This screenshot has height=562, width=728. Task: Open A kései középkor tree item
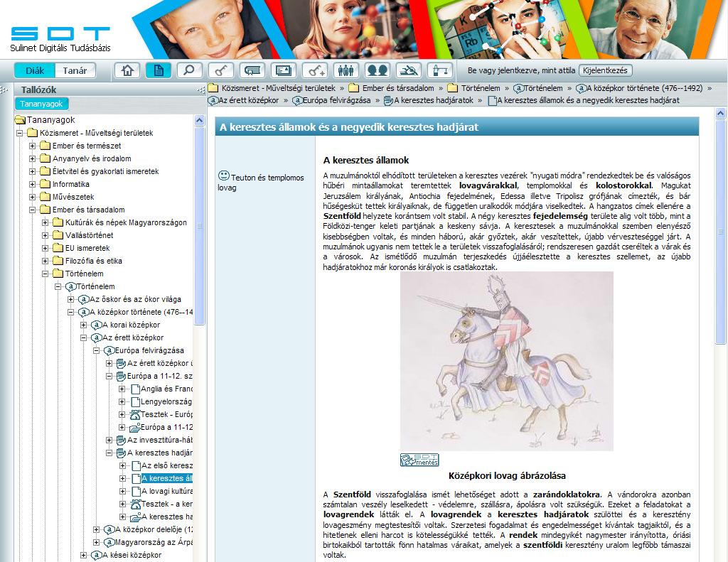[x=132, y=555]
